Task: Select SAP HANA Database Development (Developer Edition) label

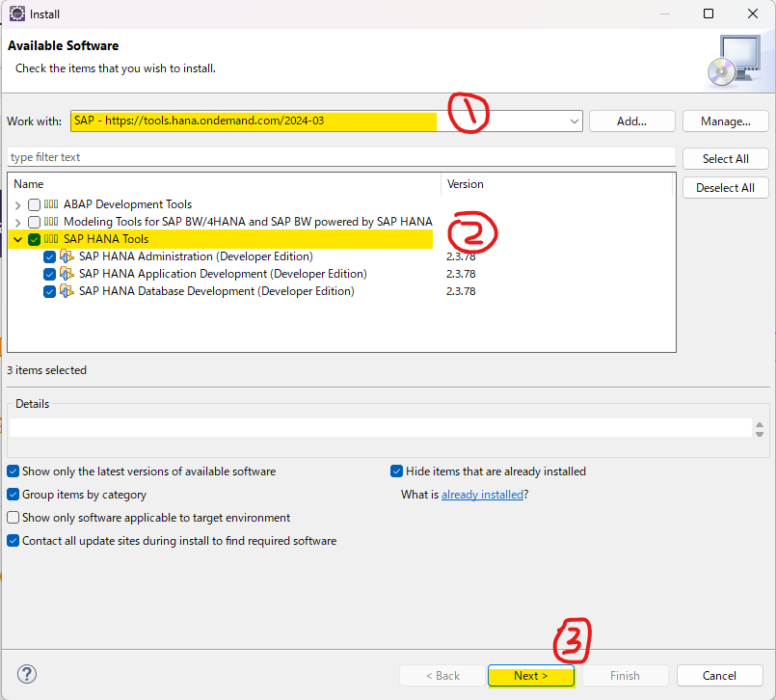Action: [216, 291]
